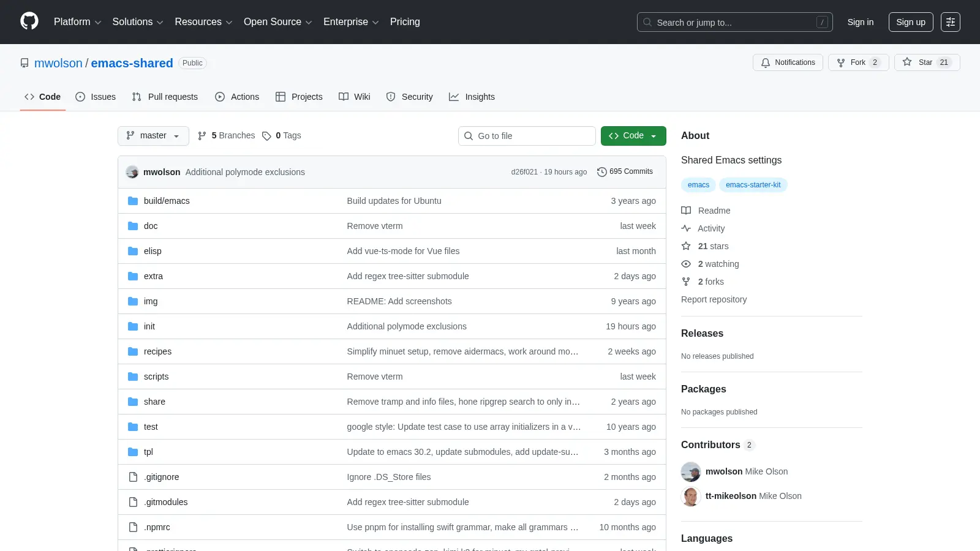Switch to the Projects tab
This screenshot has height=551, width=980.
coord(299,97)
